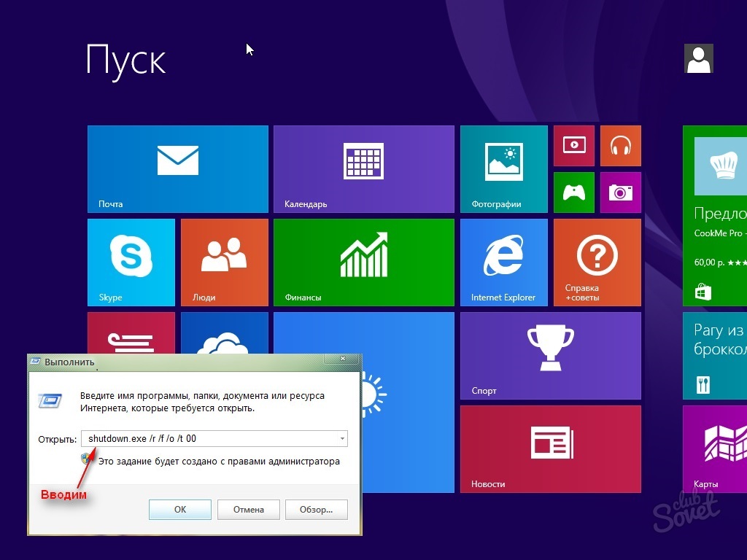This screenshot has height=560, width=747.
Task: Click the OK button in Run dialog
Action: point(180,510)
